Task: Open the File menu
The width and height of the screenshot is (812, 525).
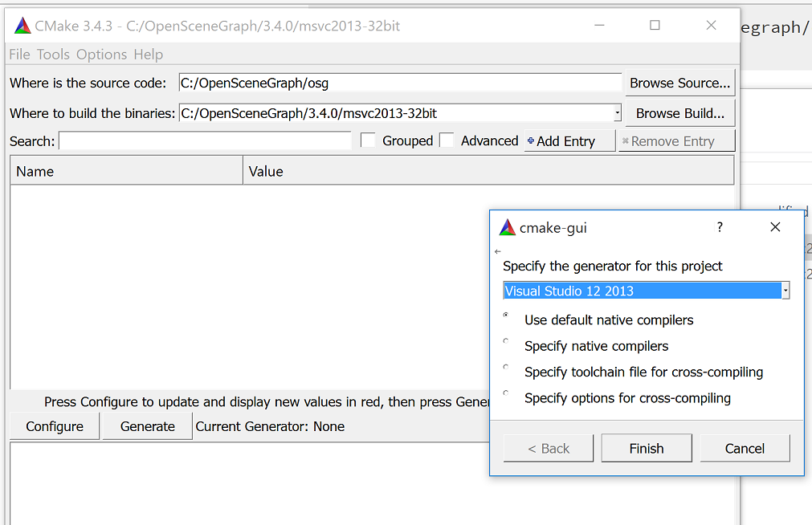Action: click(20, 55)
